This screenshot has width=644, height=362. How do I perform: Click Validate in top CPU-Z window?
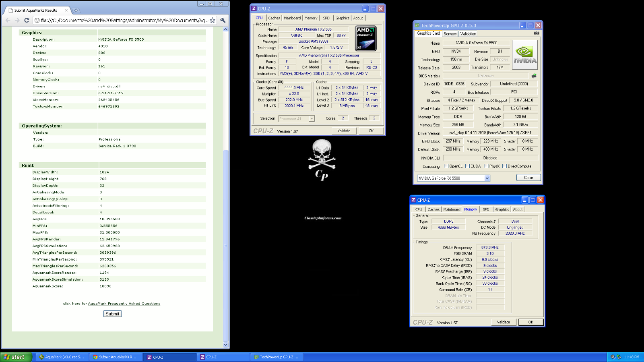tap(344, 131)
